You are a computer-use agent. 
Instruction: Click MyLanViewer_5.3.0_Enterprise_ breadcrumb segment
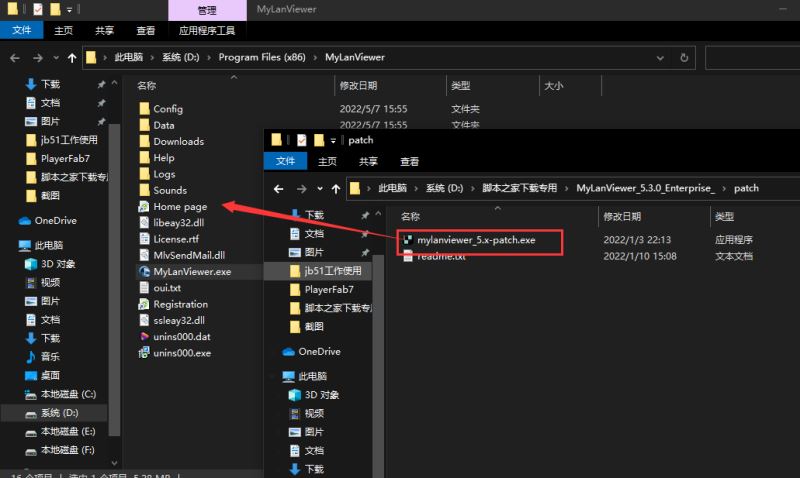pos(645,188)
